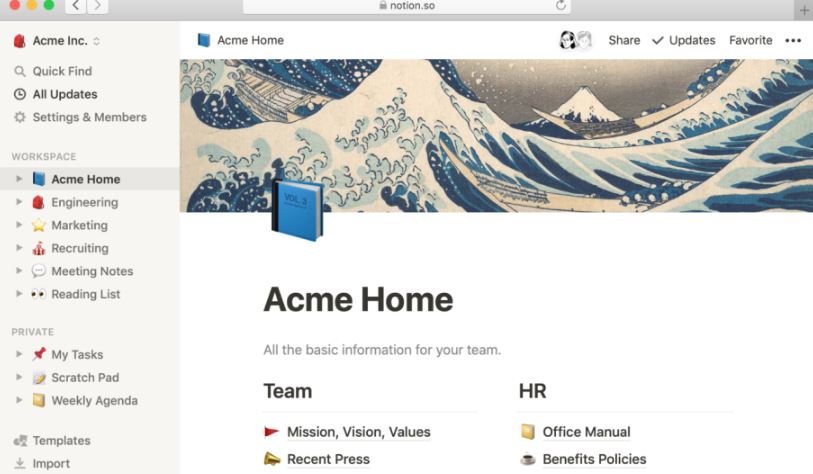Expand the Recruiting page toggle arrow
813x474 pixels.
tap(19, 248)
